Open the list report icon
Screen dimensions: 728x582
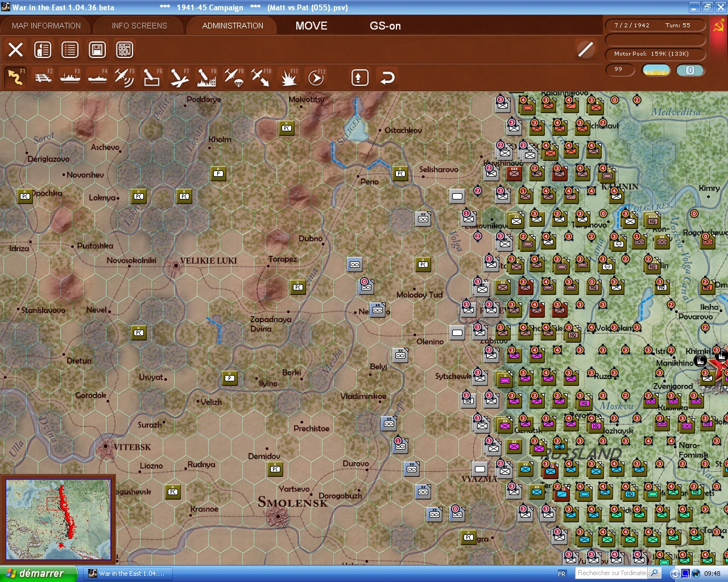point(70,50)
